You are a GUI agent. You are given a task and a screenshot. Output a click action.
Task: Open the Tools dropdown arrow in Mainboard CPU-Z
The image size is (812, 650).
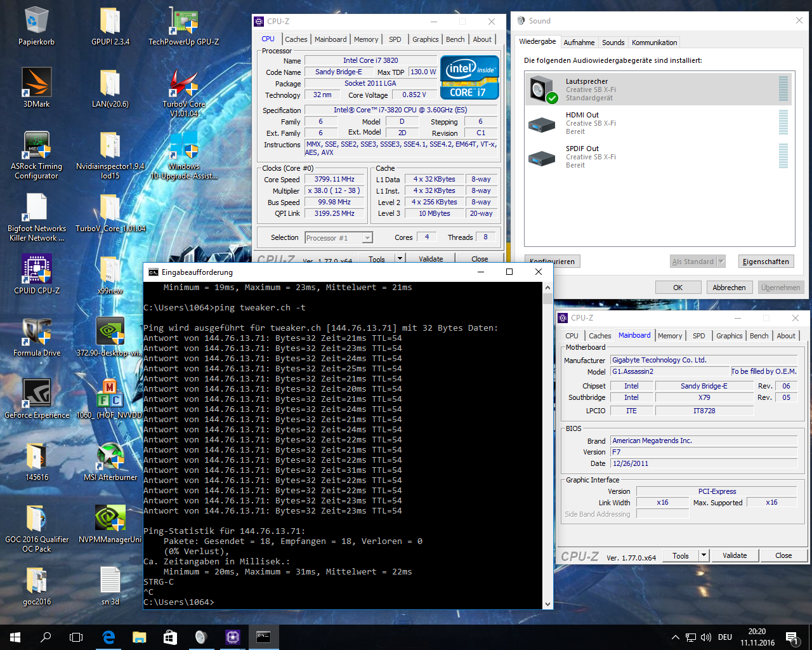coord(703,555)
